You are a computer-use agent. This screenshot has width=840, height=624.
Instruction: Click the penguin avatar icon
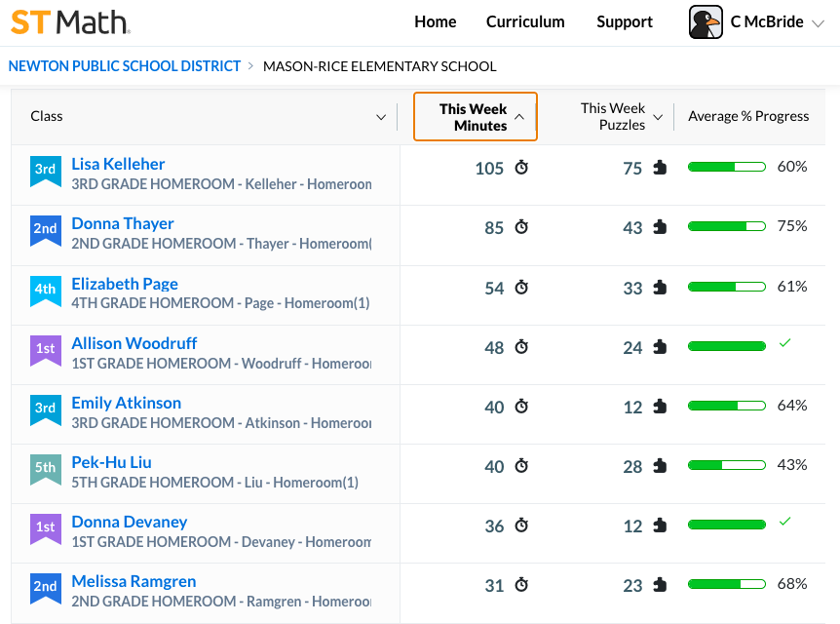[x=705, y=22]
